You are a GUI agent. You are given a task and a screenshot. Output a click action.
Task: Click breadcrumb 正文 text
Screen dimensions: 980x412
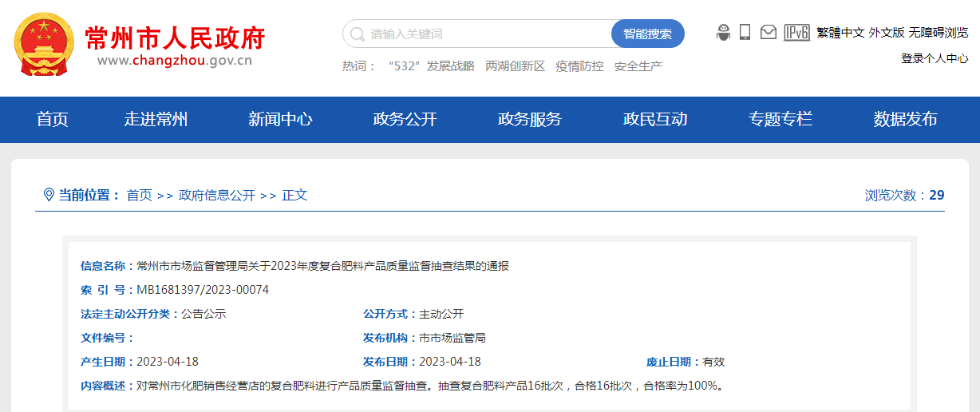point(294,195)
